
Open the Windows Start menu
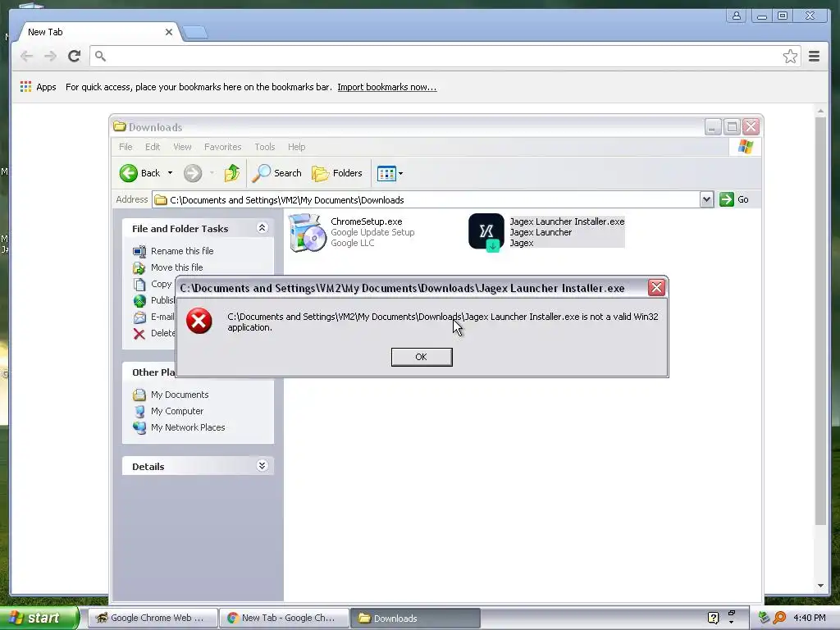pyautogui.click(x=39, y=618)
